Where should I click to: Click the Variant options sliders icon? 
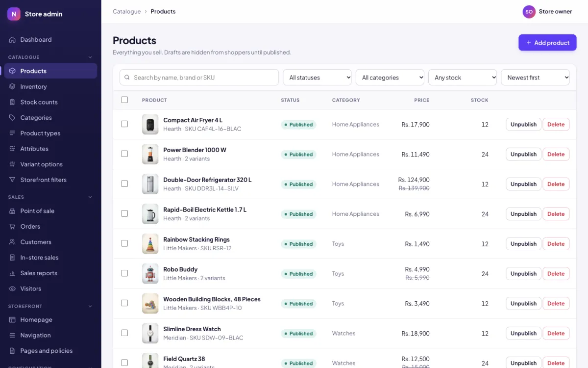[x=12, y=164]
